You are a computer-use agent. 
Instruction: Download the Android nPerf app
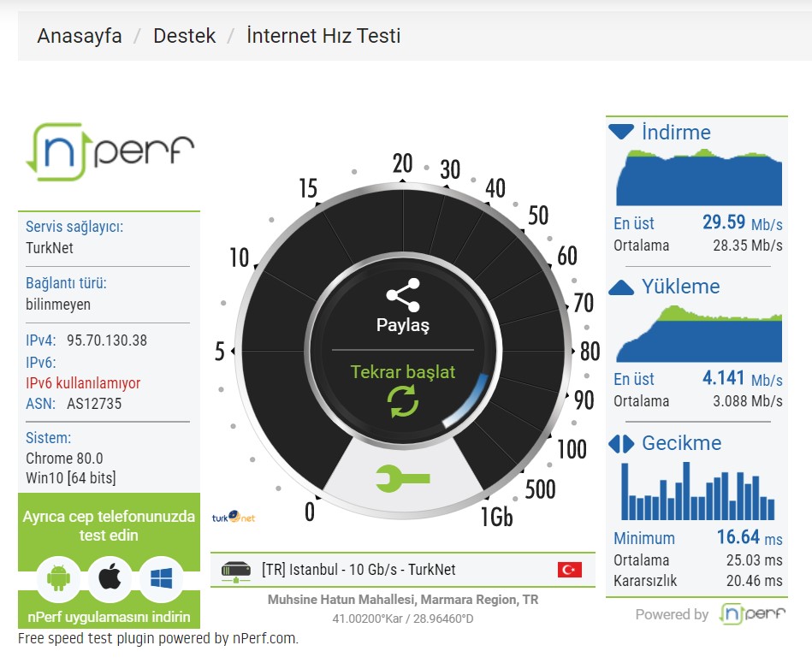point(58,578)
